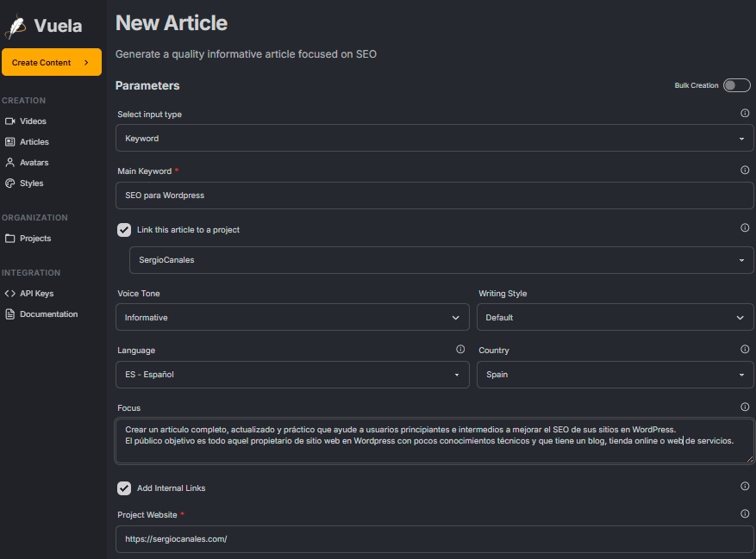Click the info icon for Project Website
The width and height of the screenshot is (756, 559).
(745, 514)
